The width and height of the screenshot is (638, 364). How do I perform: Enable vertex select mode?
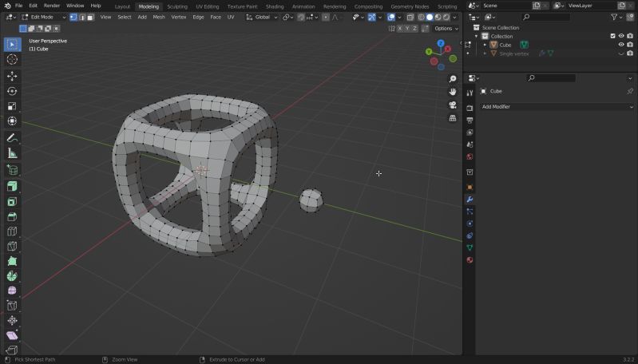click(73, 17)
